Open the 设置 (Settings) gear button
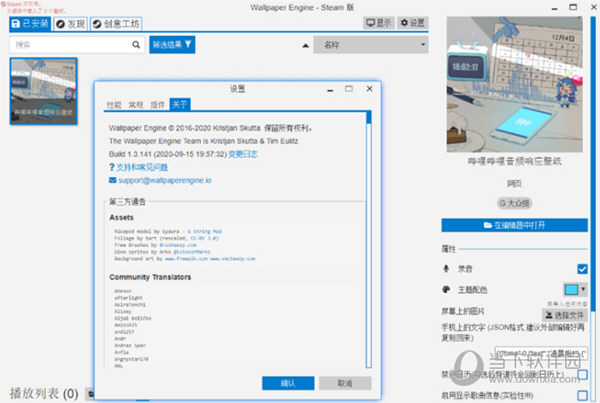The image size is (600, 403). coord(412,22)
